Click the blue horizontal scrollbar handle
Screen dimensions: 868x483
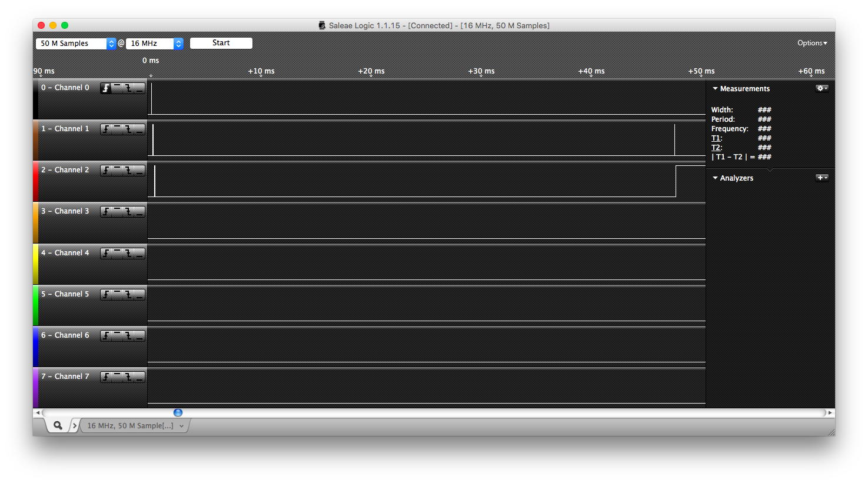click(x=178, y=413)
